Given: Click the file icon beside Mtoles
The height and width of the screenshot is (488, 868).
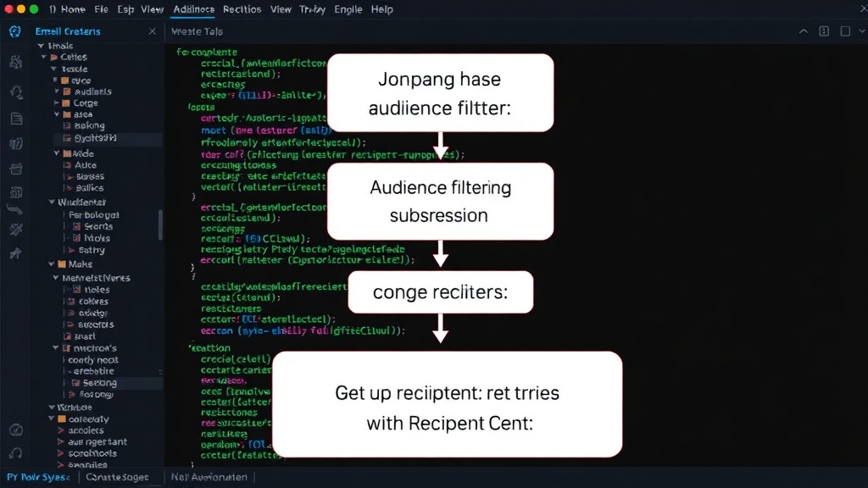Looking at the screenshot, I should click(x=77, y=238).
